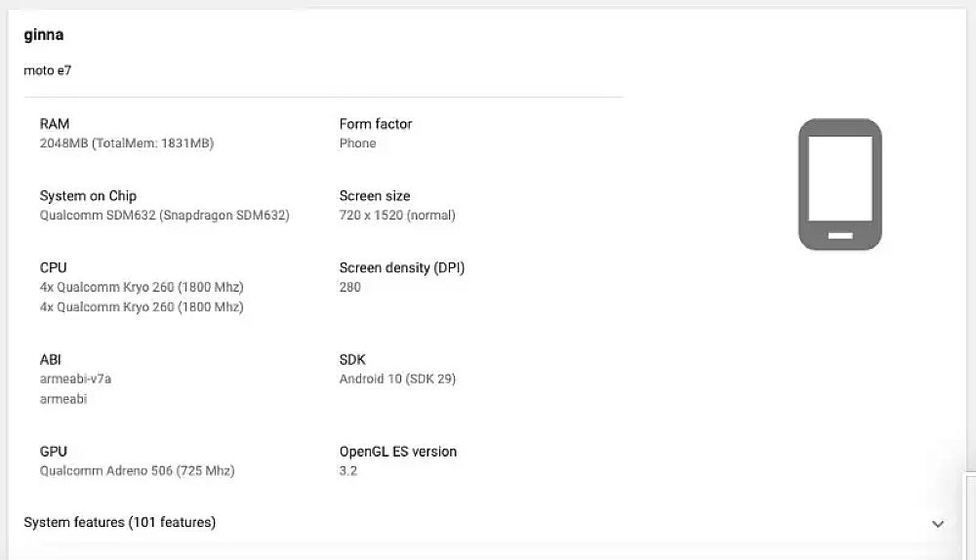Click the phone device icon
This screenshot has width=976, height=560.
pyautogui.click(x=839, y=184)
